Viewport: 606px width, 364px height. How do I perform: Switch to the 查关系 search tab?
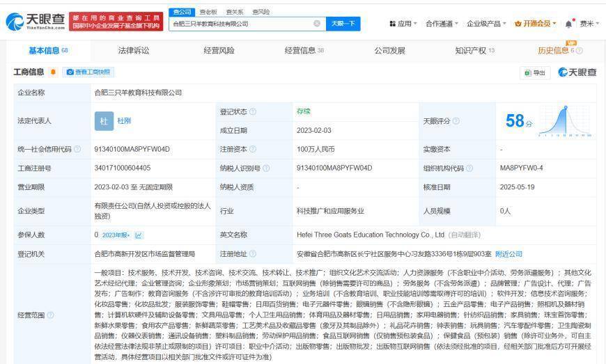click(235, 12)
